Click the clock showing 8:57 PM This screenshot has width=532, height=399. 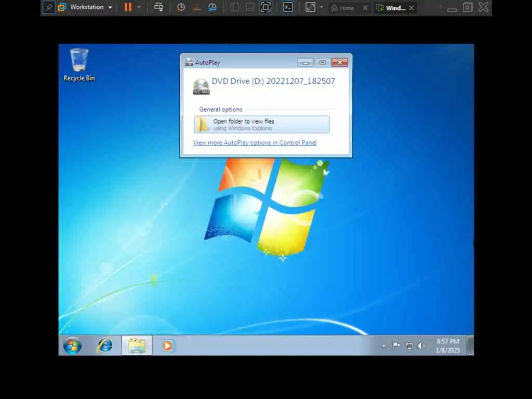click(x=447, y=345)
